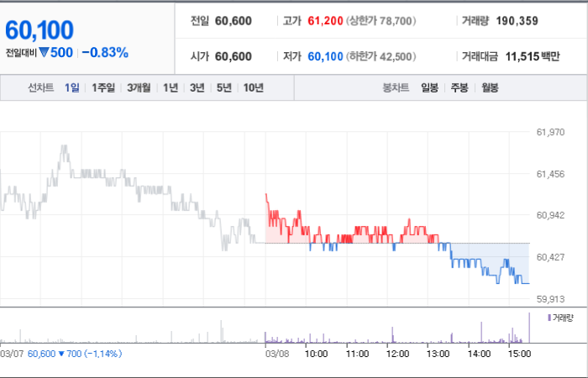This screenshot has height=378, width=588.
Task: Click the 상한가 78,700 text
Action: pos(381,21)
